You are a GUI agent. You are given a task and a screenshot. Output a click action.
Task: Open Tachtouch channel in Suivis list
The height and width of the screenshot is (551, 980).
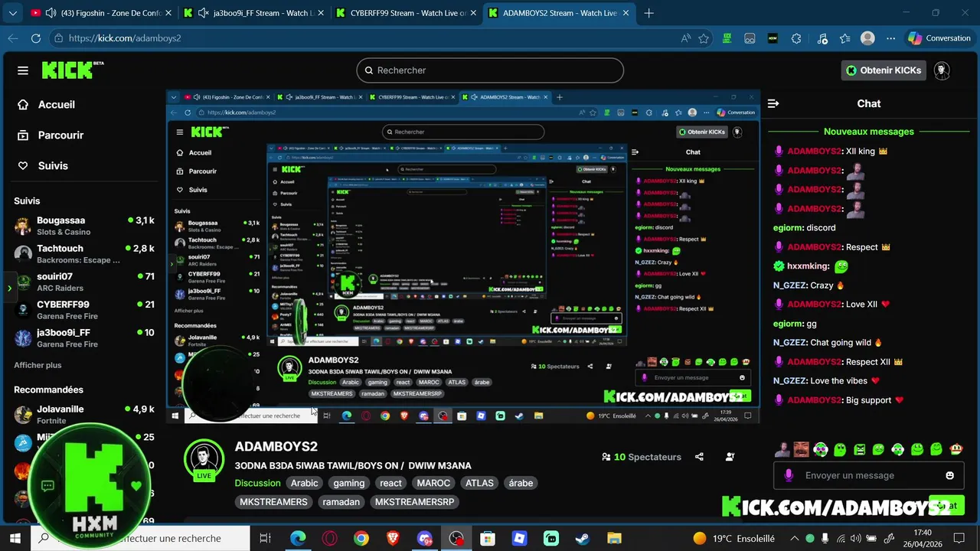[x=84, y=254]
